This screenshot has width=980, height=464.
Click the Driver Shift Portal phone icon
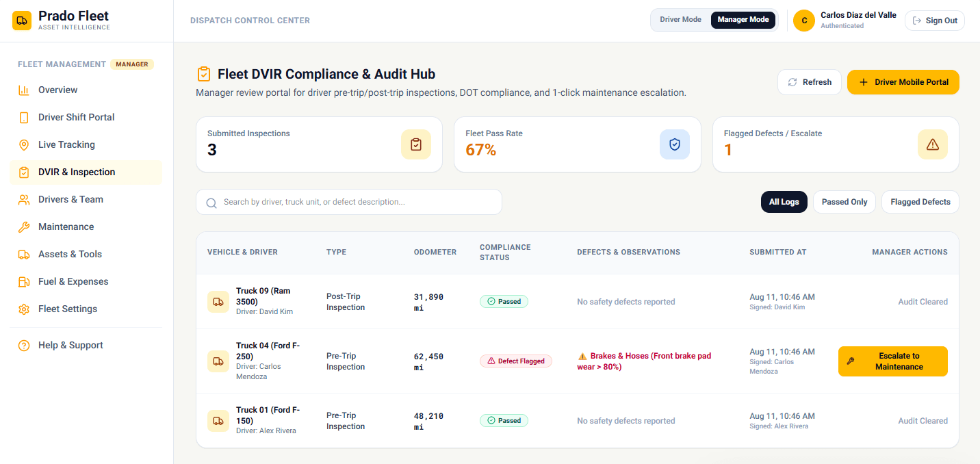[24, 118]
